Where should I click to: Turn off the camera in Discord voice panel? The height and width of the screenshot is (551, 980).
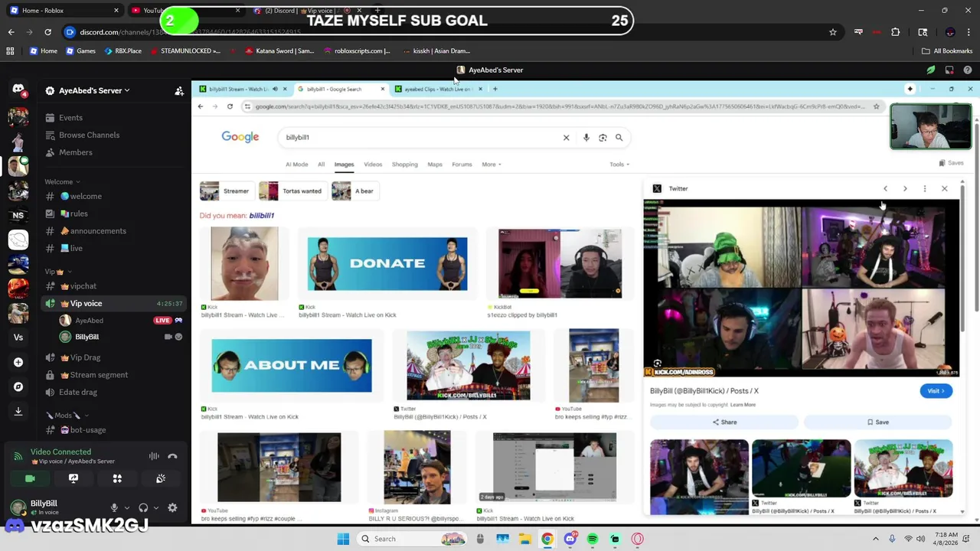pos(30,478)
